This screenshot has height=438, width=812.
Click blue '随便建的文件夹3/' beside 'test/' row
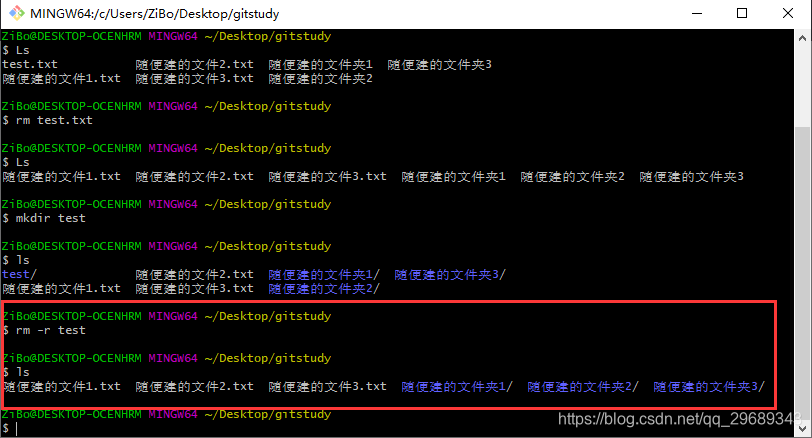tap(450, 274)
